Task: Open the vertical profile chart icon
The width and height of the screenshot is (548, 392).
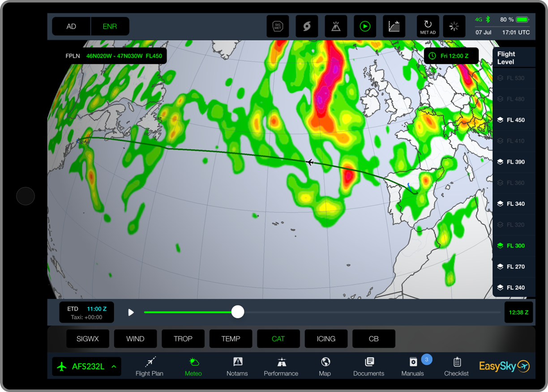Action: [x=394, y=26]
